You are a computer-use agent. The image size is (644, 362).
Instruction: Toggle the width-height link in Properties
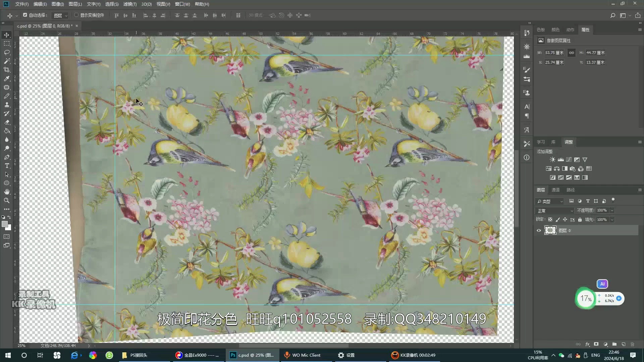572,53
